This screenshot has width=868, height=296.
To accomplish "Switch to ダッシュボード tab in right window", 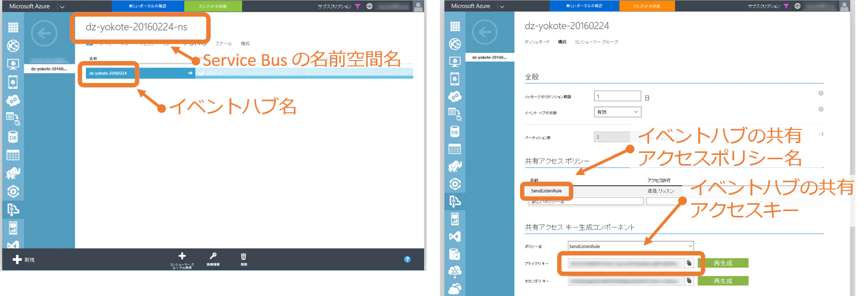I will (x=537, y=42).
